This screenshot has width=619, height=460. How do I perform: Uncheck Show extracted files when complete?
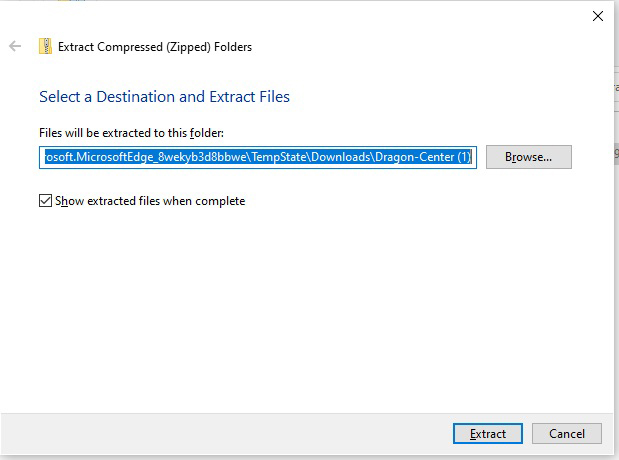[x=45, y=201]
